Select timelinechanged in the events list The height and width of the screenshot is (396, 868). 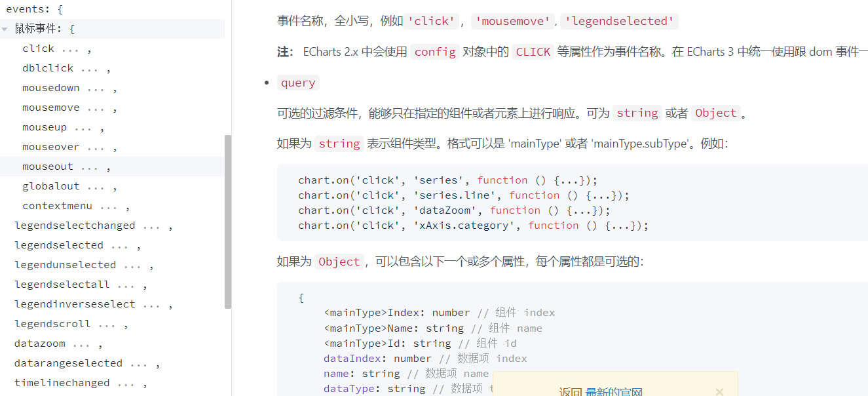tap(62, 383)
